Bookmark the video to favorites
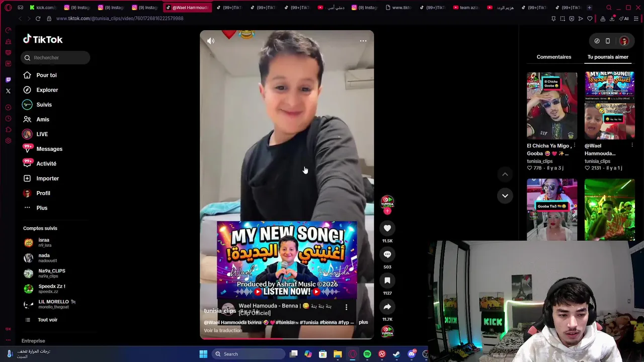 point(387,281)
